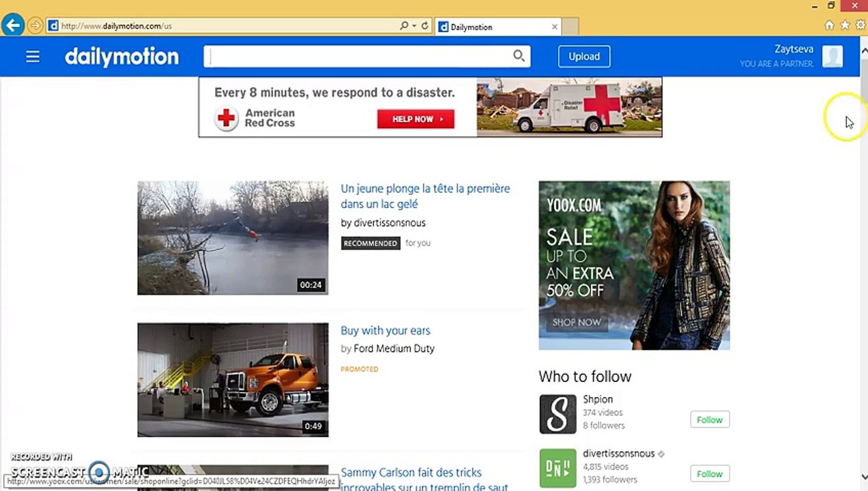Open the Ford Medium Duty channel link
This screenshot has height=491, width=868.
pyautogui.click(x=394, y=348)
